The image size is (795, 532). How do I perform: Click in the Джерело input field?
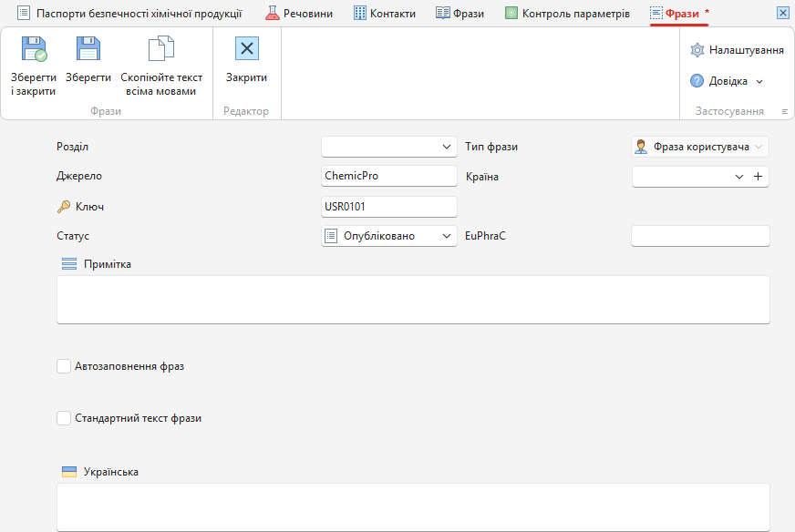point(389,176)
